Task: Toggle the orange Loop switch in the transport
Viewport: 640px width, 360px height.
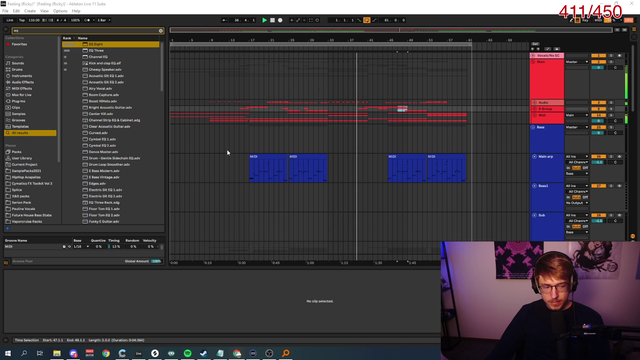Action: (367, 20)
